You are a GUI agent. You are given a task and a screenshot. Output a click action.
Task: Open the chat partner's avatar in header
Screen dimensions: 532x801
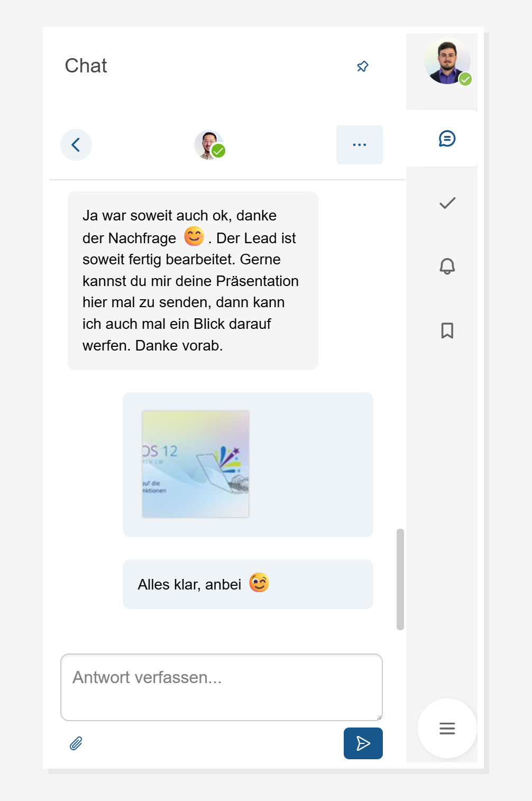208,145
